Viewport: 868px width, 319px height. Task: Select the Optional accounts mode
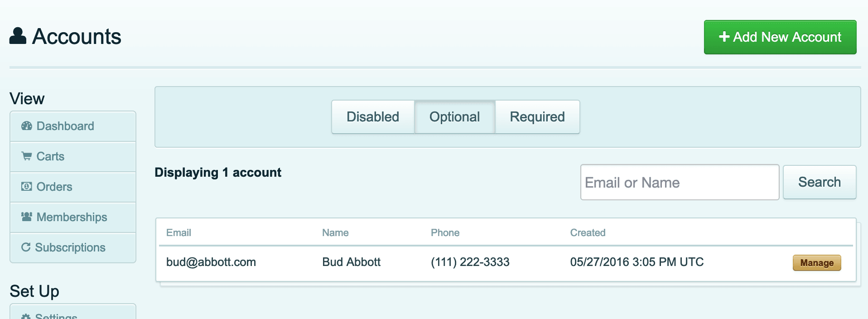click(x=455, y=117)
